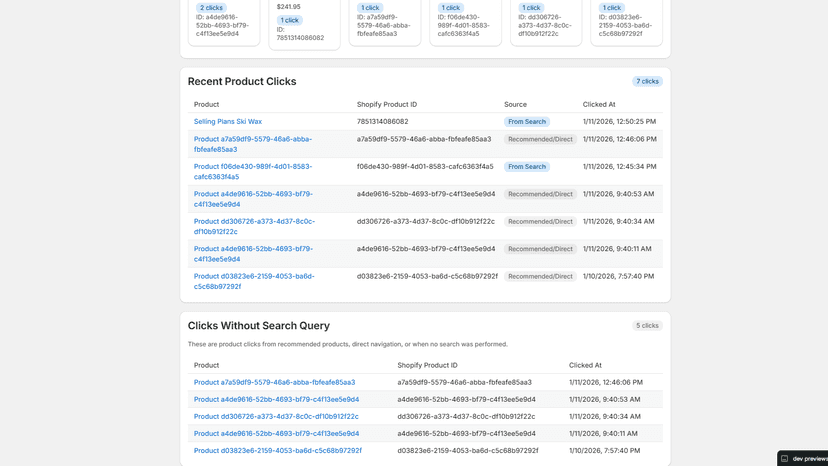Open the Selling Plans Ski Wax product link
This screenshot has height=466, width=828.
coord(228,122)
